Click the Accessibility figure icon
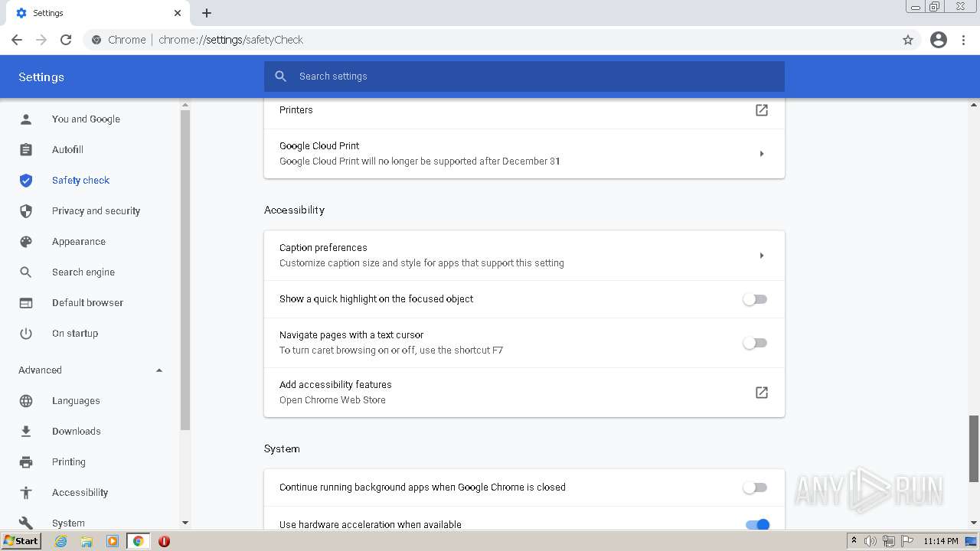This screenshot has width=980, height=551. coord(26,493)
